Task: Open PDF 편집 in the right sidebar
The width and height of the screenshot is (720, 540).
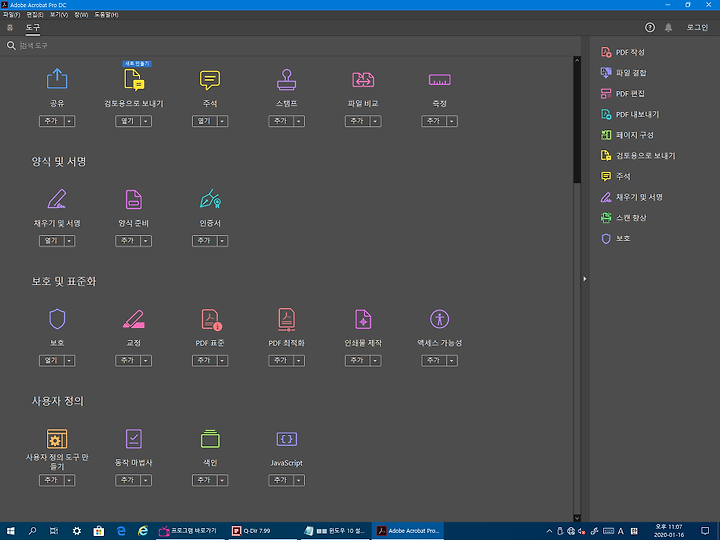Action: pyautogui.click(x=623, y=93)
